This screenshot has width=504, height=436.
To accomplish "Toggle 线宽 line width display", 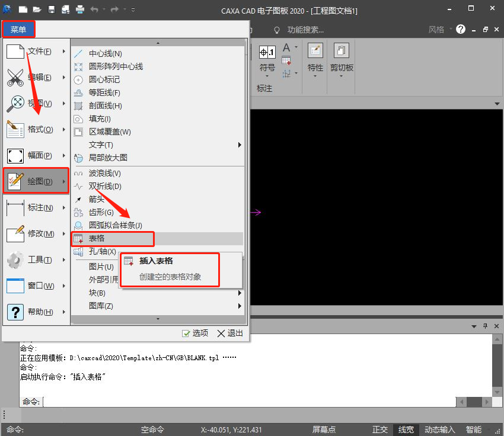I will pyautogui.click(x=406, y=429).
